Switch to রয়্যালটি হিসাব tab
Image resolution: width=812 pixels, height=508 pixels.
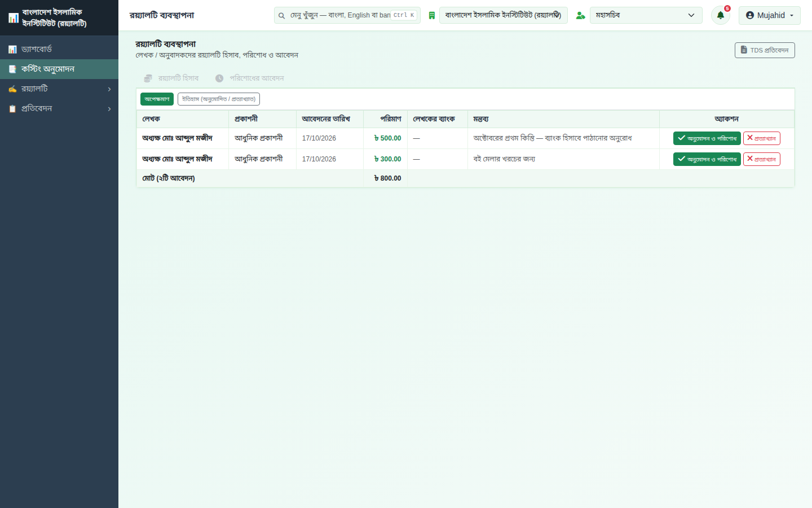point(171,78)
